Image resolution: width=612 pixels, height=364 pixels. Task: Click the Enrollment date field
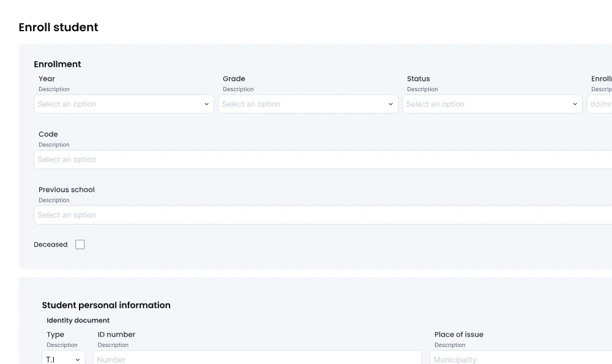600,104
